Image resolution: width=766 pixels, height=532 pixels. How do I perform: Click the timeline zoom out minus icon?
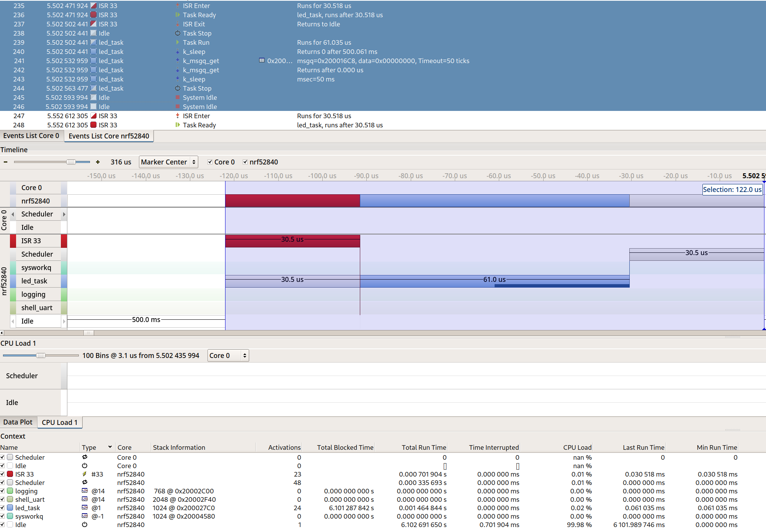coord(5,162)
